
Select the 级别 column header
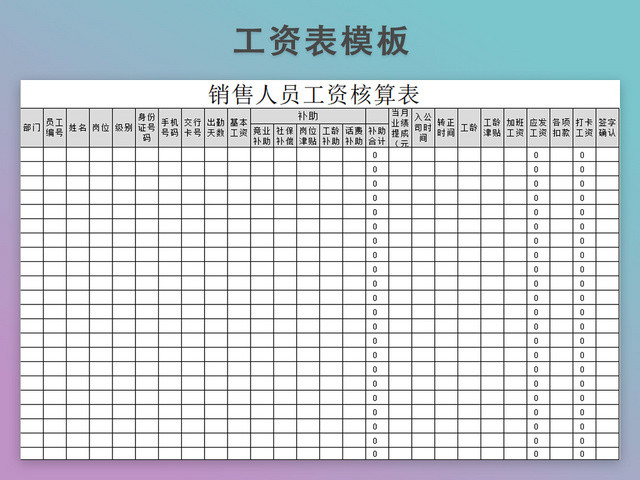click(x=124, y=128)
